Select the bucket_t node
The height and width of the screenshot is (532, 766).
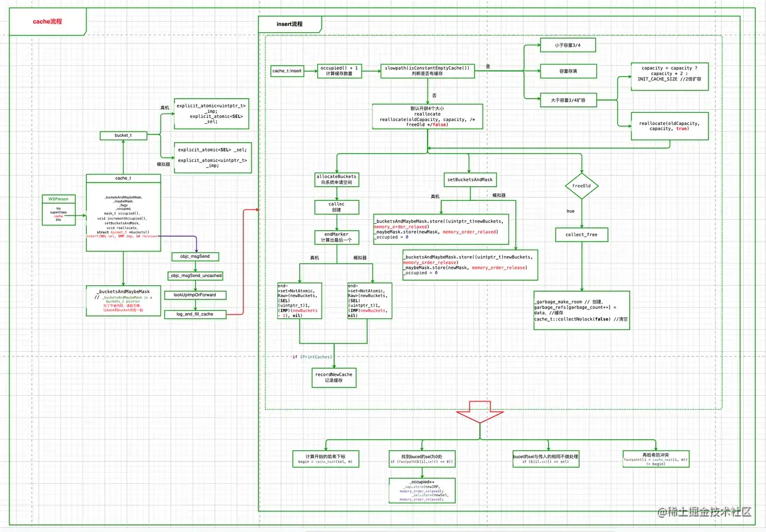[x=123, y=136]
